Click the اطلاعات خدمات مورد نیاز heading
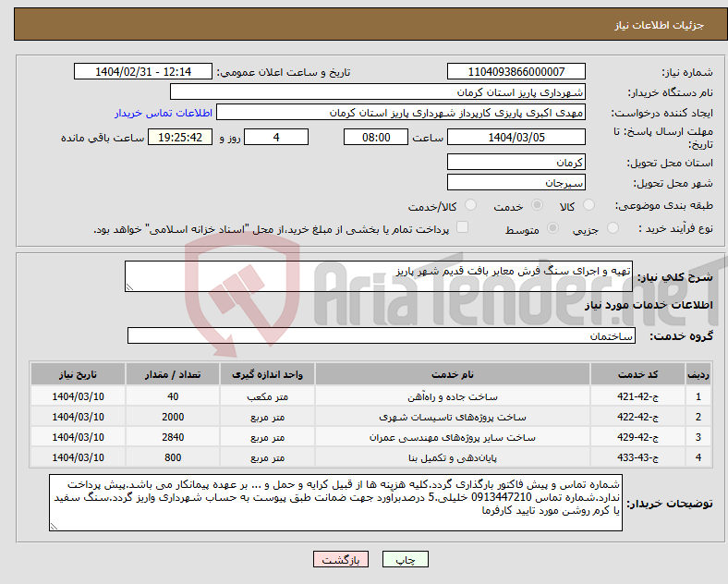The image size is (728, 584). (x=649, y=305)
